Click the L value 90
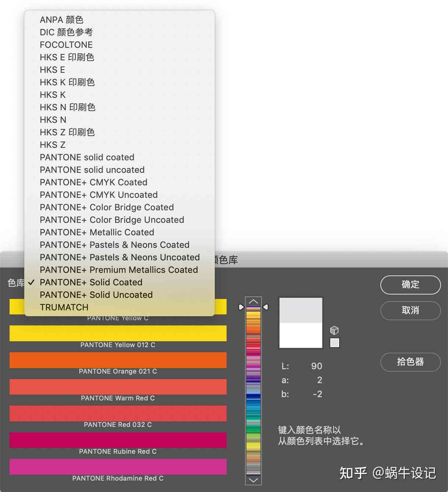This screenshot has height=492, width=448. 316,366
